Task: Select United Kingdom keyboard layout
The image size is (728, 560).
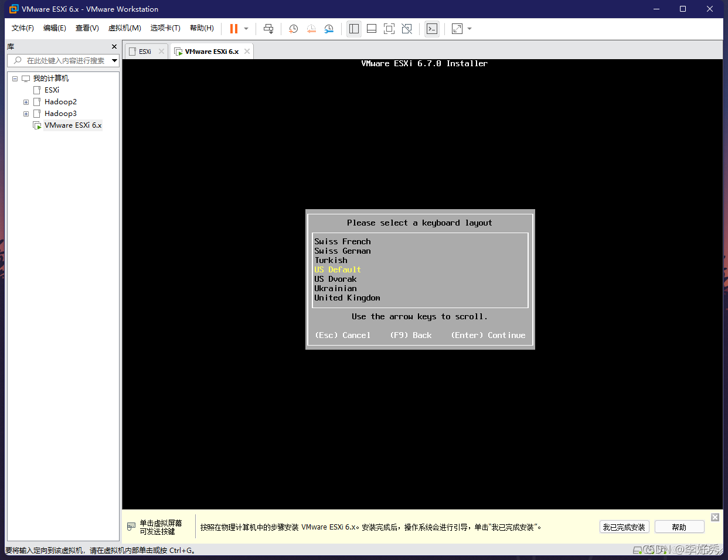Action: [347, 298]
